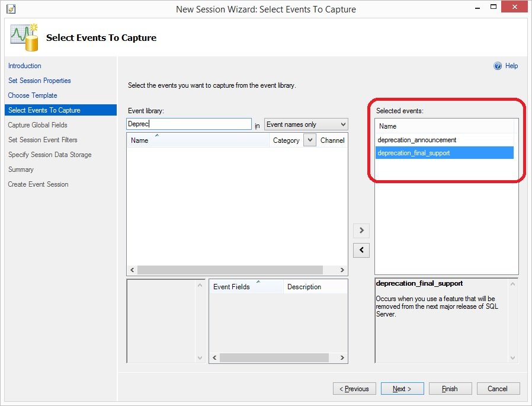This screenshot has width=532, height=406.
Task: Click the Category column header
Action: [x=286, y=140]
